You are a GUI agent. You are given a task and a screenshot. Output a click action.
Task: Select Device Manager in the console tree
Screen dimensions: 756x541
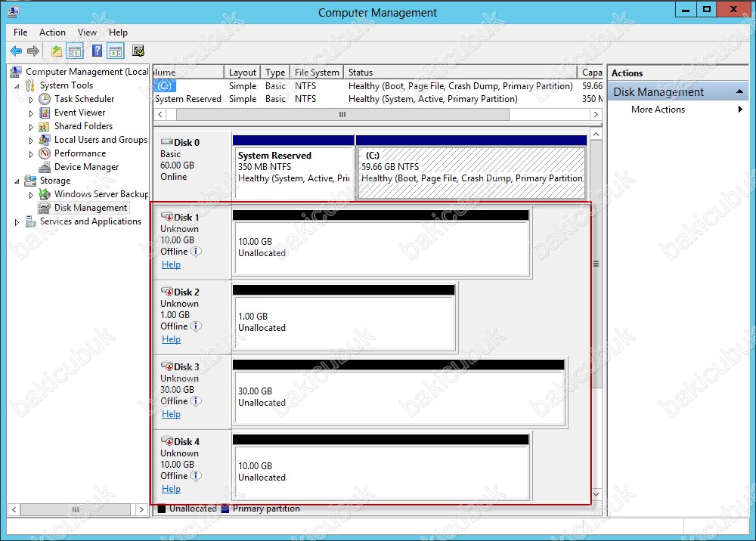86,167
